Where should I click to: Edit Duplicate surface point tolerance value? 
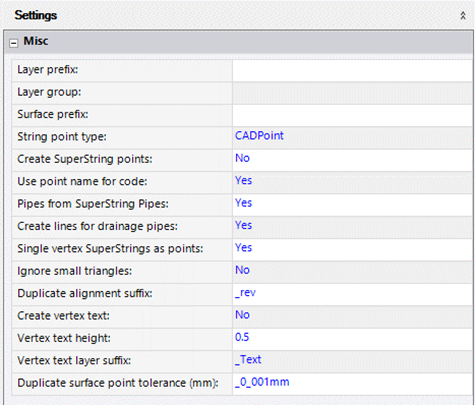click(x=352, y=383)
